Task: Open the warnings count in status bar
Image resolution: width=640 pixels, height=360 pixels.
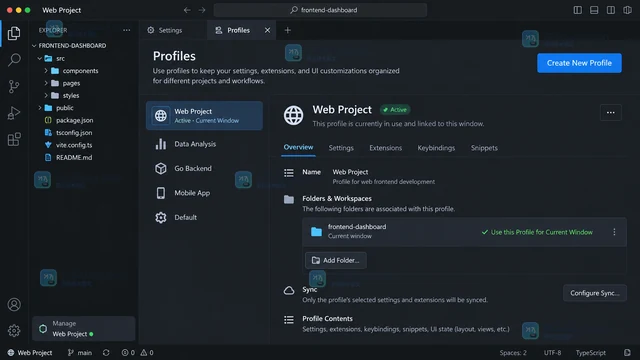Action: point(147,353)
